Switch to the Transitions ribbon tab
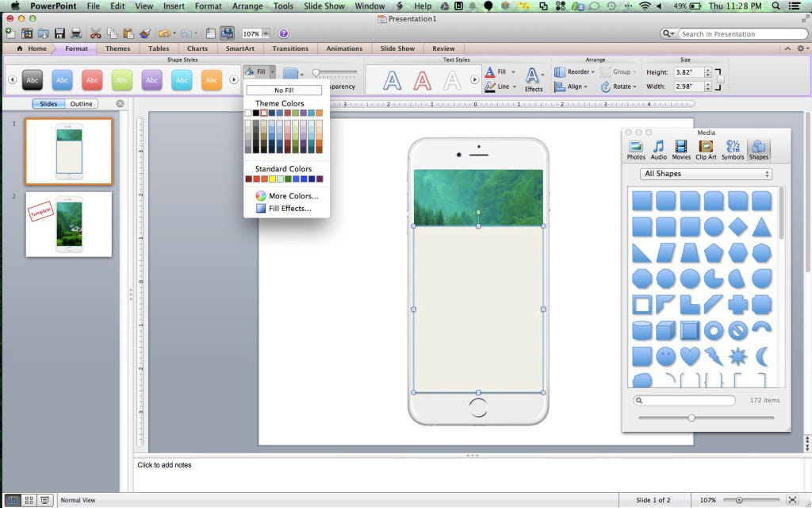The image size is (812, 508). tap(290, 48)
